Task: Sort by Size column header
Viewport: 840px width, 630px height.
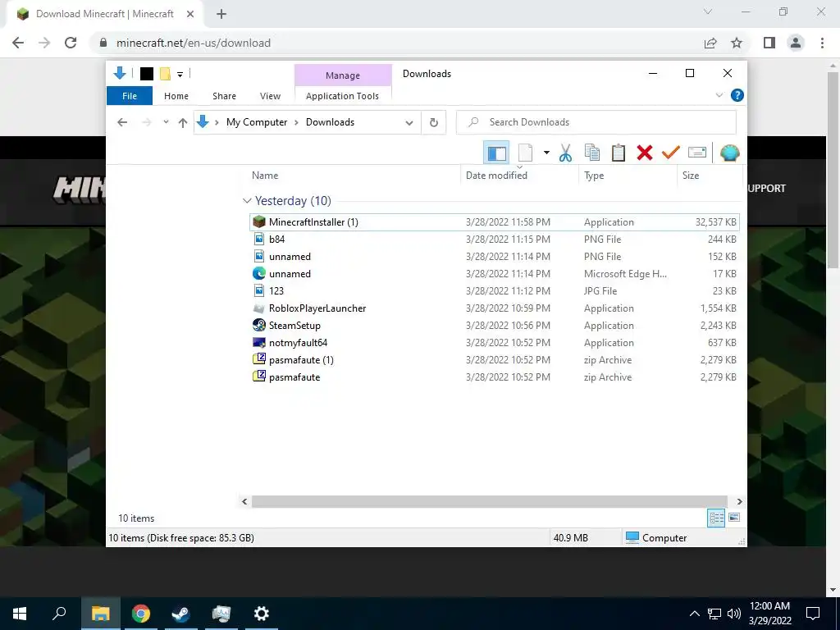Action: [x=710, y=176]
